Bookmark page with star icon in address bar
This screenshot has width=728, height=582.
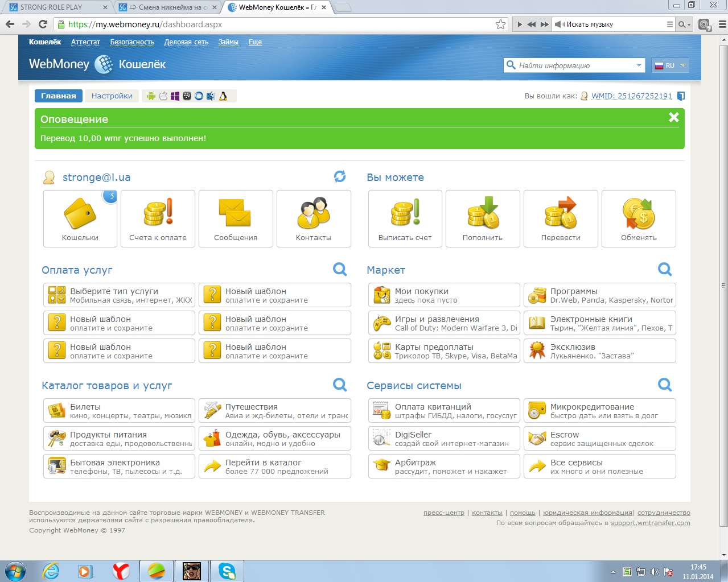pyautogui.click(x=500, y=24)
